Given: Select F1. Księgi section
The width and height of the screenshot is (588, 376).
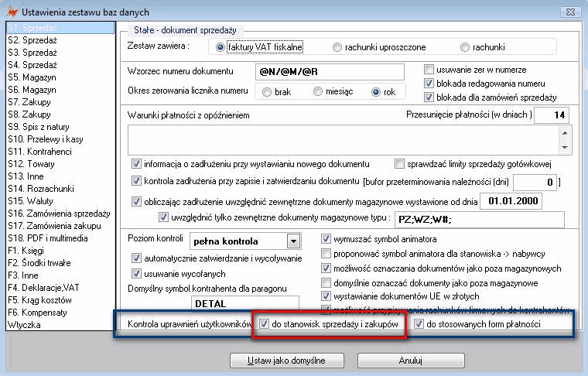Looking at the screenshot, I should click(x=61, y=251).
